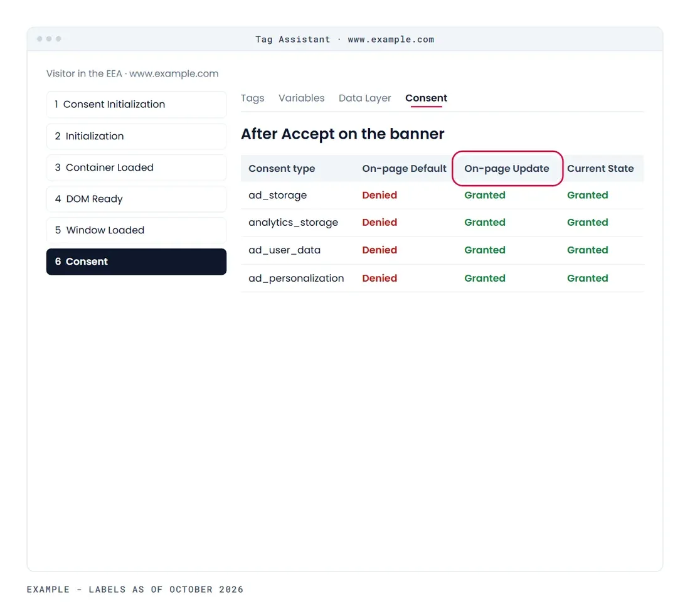Image resolution: width=690 pixels, height=616 pixels.
Task: Click On-page Update Granted for ad_personalization
Action: 484,278
